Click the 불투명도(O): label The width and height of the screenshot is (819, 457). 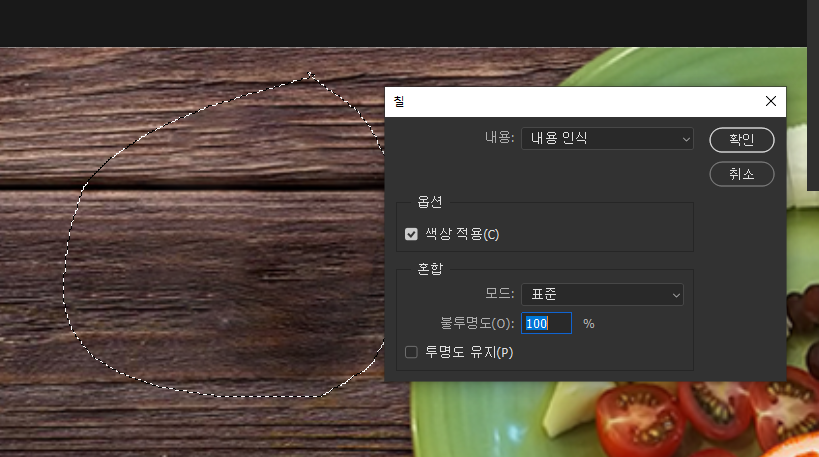477,323
